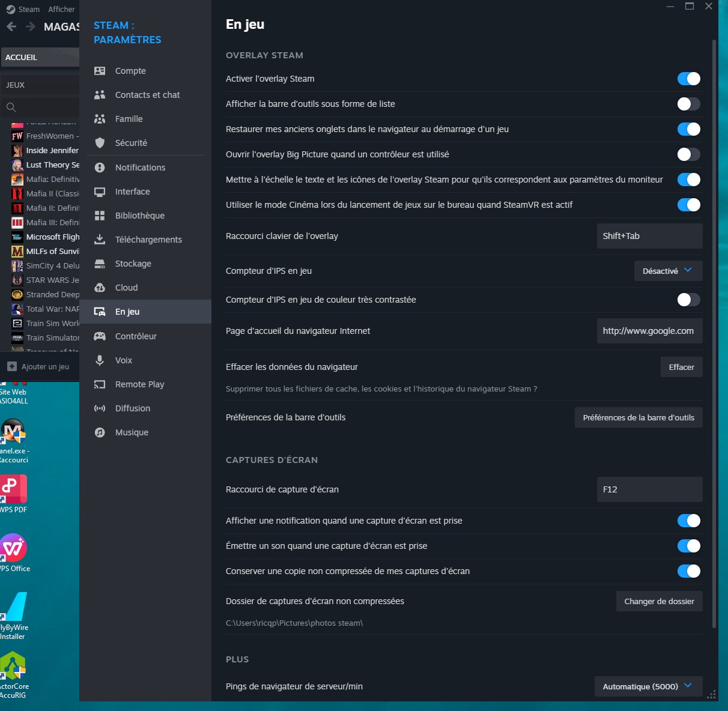The image size is (728, 711).
Task: Click the MILFs of Sunville game icon
Action: coord(17,251)
